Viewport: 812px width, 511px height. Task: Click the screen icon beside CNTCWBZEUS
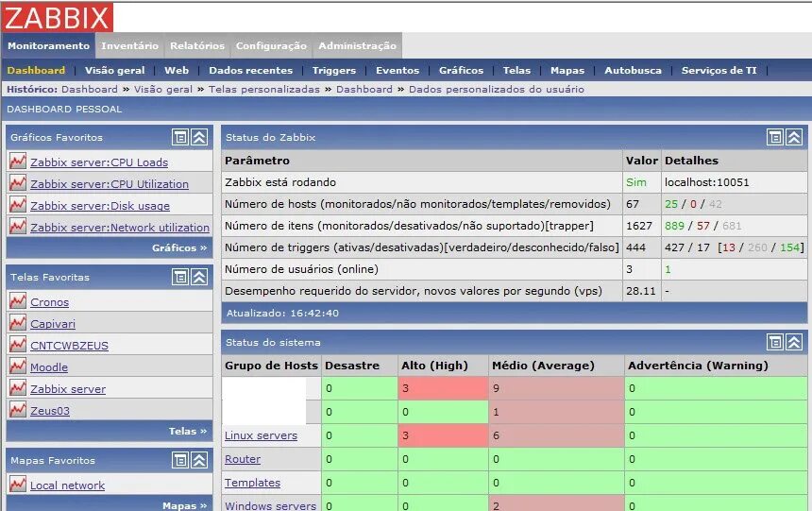point(18,345)
